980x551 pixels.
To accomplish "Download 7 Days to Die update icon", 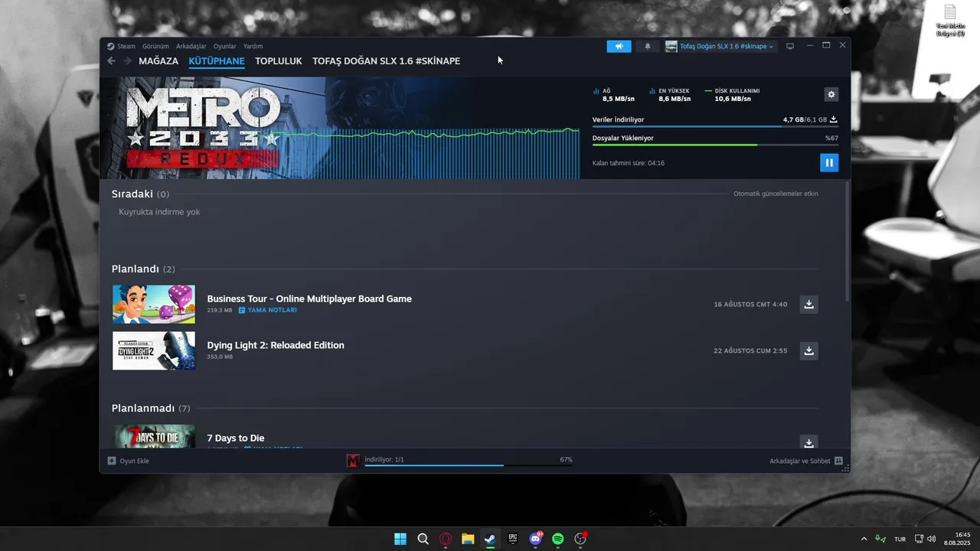I will [808, 442].
